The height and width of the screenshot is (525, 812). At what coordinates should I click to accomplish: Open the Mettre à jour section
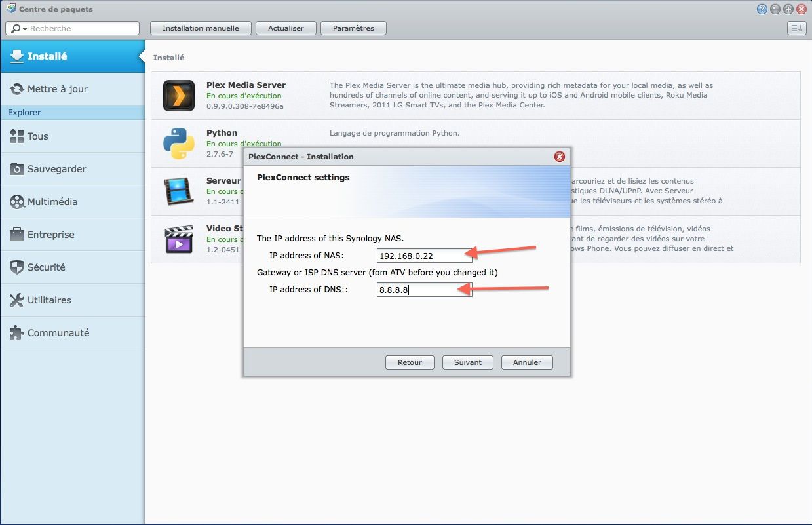click(x=73, y=89)
